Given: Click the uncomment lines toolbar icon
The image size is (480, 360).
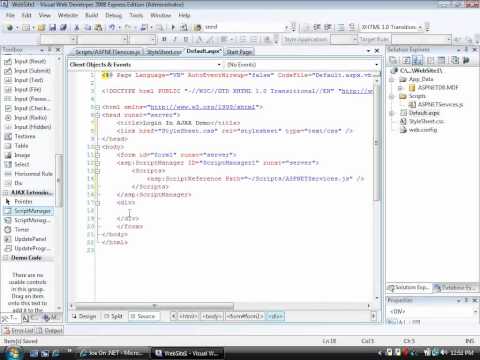Looking at the screenshot, I should click(x=351, y=27).
